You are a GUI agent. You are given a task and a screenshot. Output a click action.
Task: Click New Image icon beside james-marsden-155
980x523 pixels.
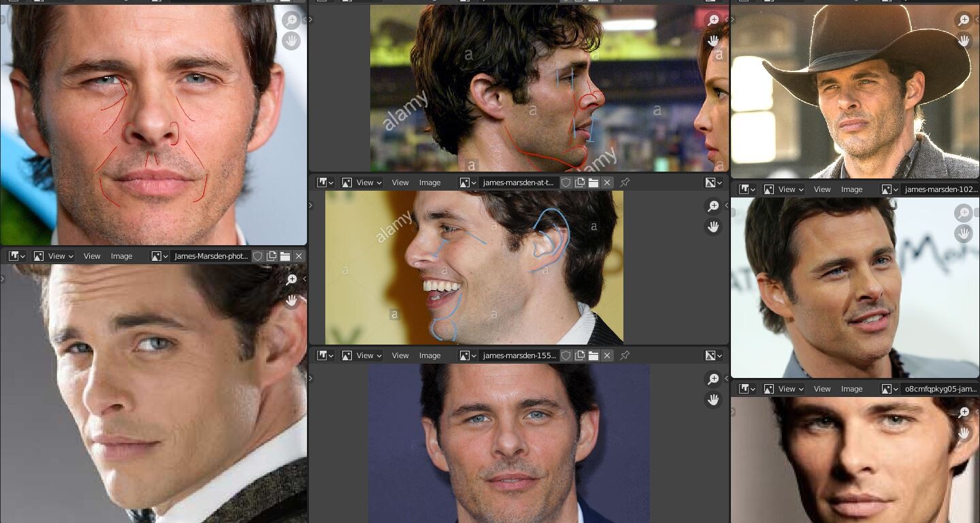pos(580,355)
